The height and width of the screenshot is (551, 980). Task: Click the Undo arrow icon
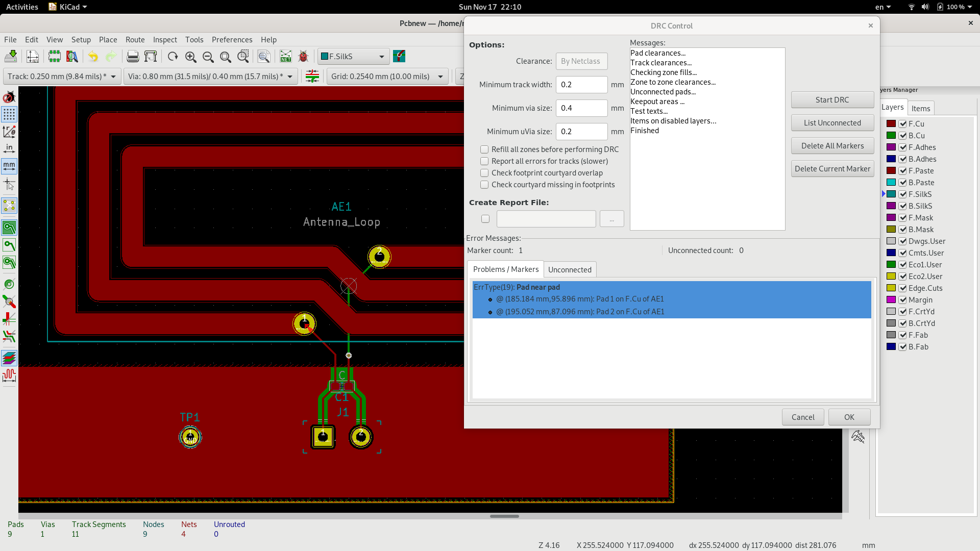(x=93, y=57)
